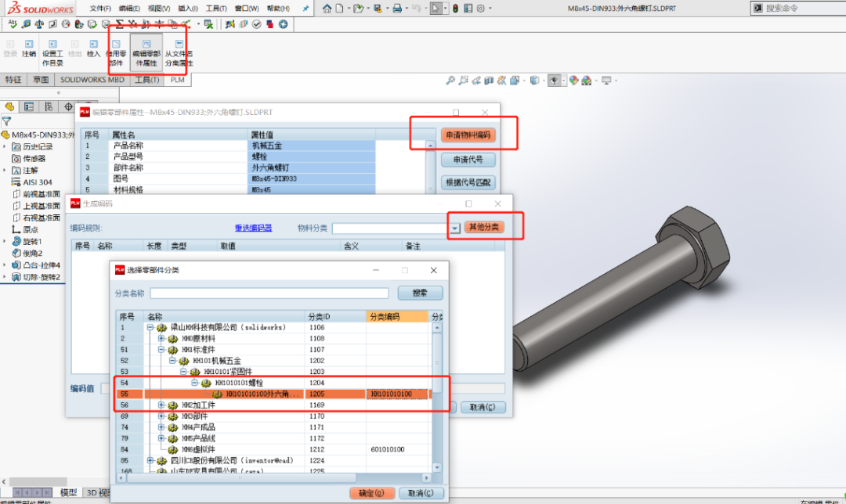Open the 物料分类 dropdown arrow

click(x=455, y=229)
